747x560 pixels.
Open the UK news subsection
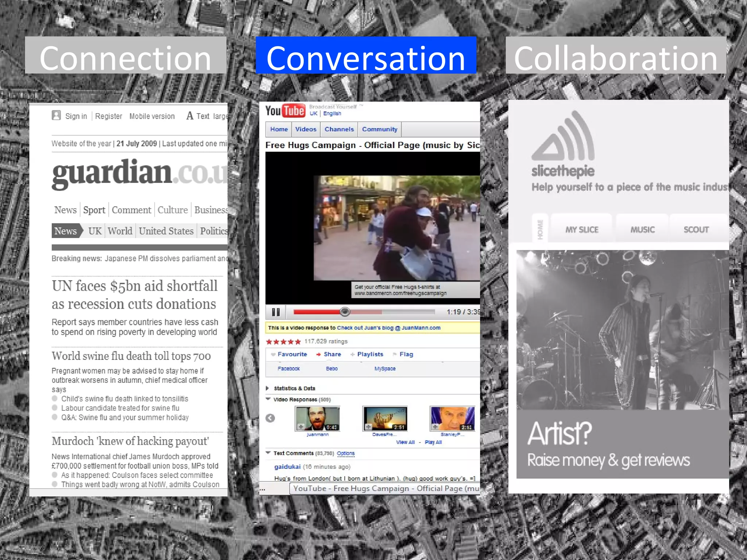click(x=95, y=231)
